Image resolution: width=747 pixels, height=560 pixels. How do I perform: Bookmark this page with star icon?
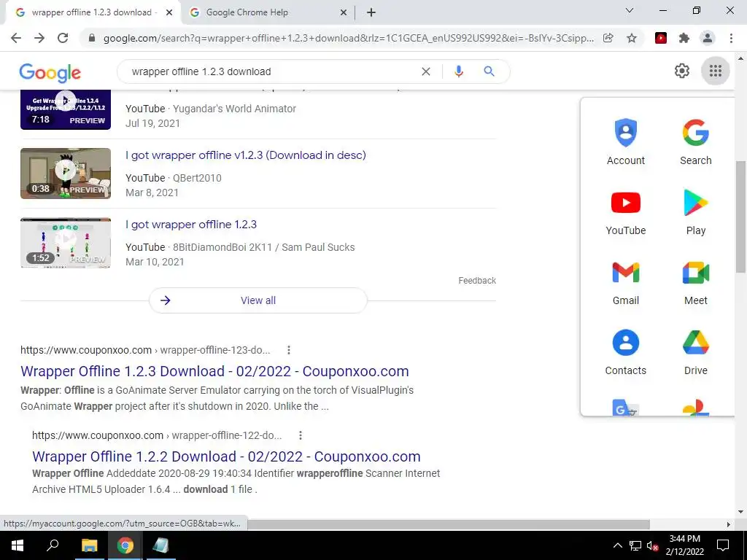[x=631, y=38]
